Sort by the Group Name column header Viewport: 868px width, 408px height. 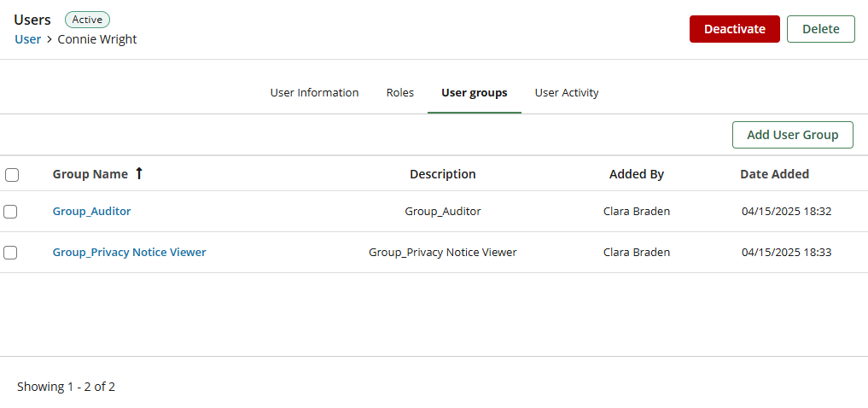pyautogui.click(x=90, y=174)
